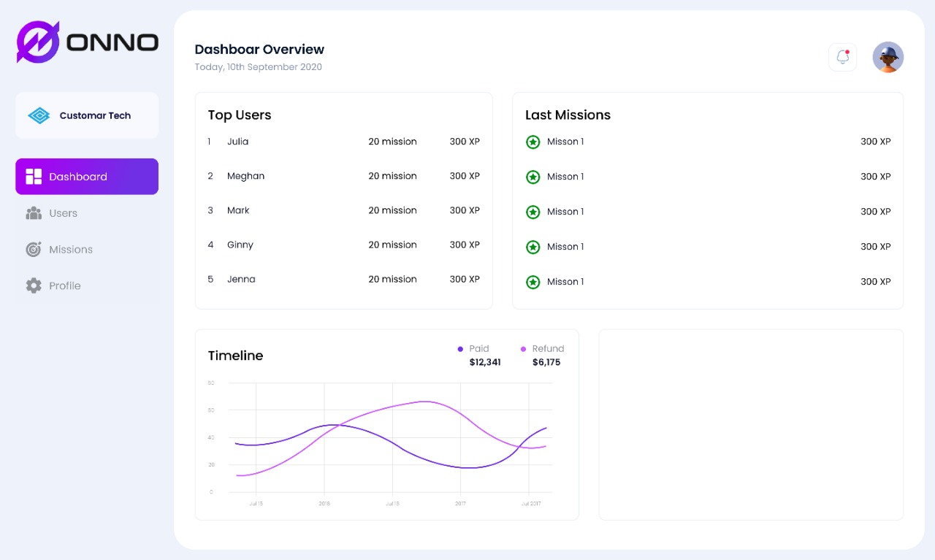Go to the Users section
Screen dimensions: 935x560
point(87,213)
